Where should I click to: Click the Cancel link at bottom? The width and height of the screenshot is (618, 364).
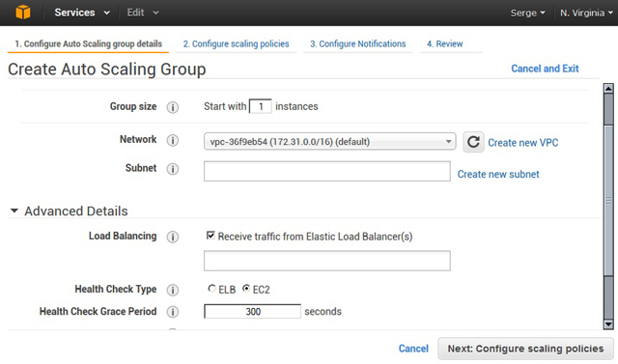pyautogui.click(x=413, y=349)
